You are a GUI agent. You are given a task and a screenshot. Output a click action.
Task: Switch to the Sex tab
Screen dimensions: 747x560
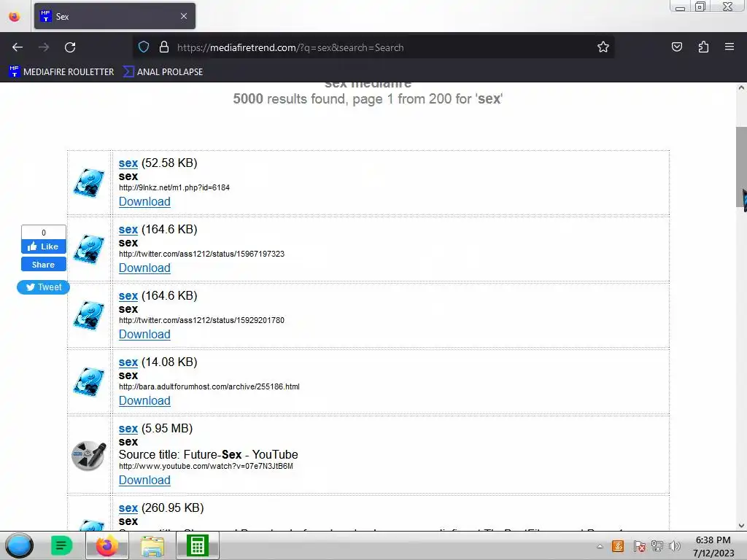(115, 16)
